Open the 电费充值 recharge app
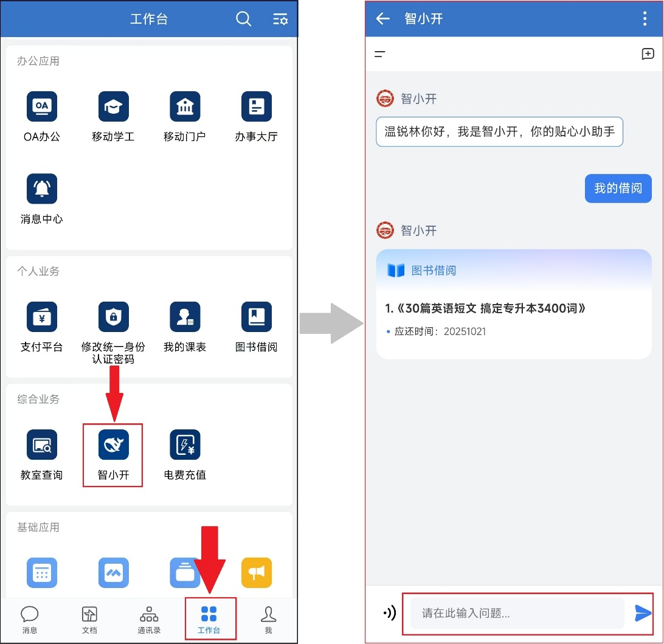This screenshot has width=664, height=644. point(185,445)
